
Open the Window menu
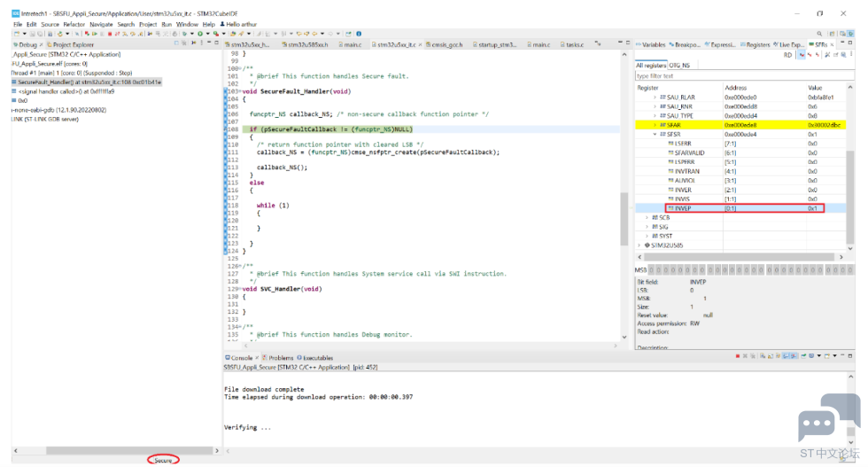[187, 25]
